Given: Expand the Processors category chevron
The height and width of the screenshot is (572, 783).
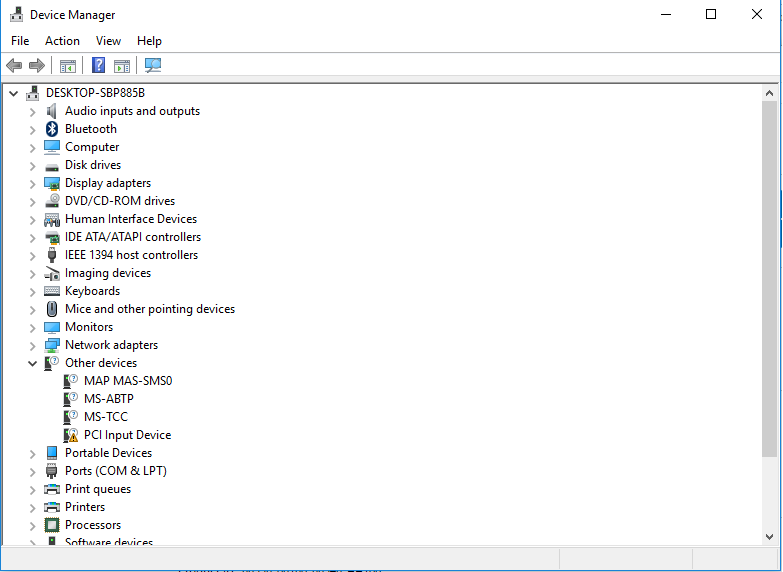Looking at the screenshot, I should point(32,526).
